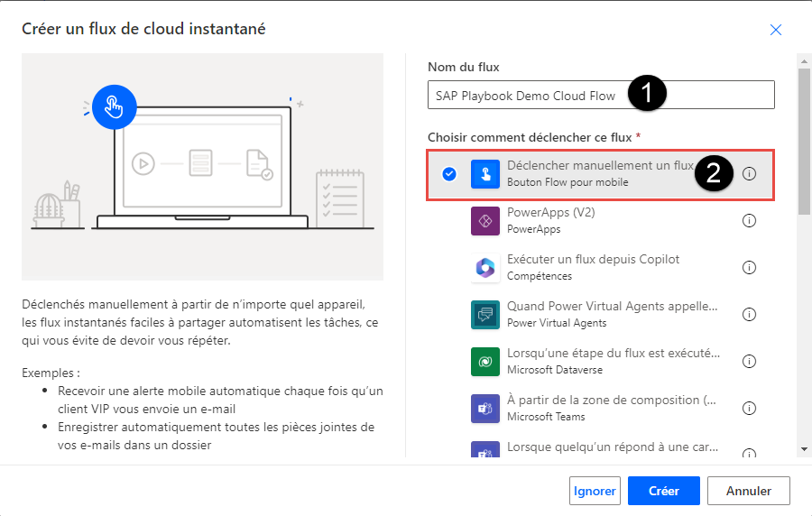Viewport: 812px width, 516px height.
Task: Click the Annuler button
Action: (x=748, y=491)
